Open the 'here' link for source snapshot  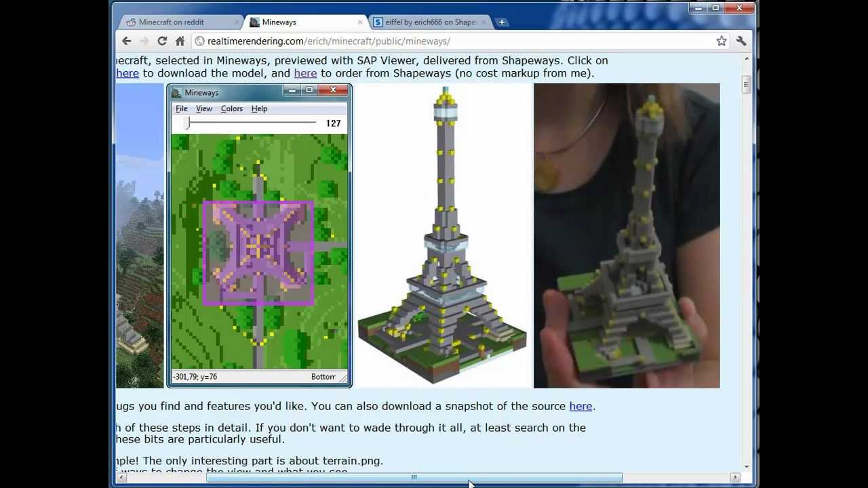tap(580, 406)
